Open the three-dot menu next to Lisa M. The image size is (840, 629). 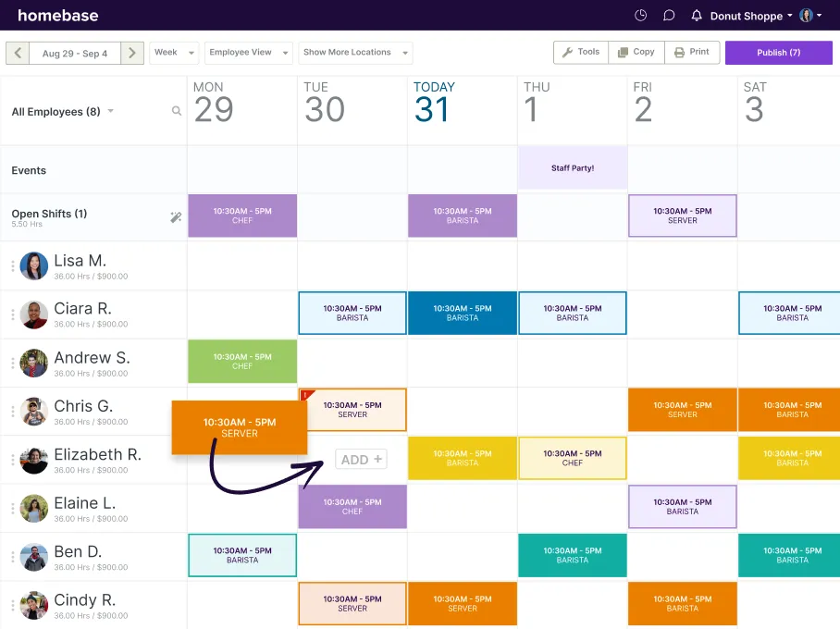pos(10,265)
